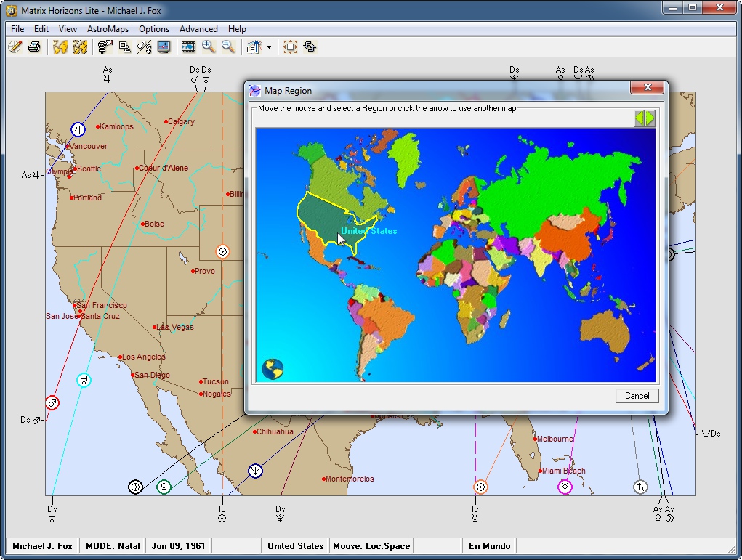
Task: Click the San Francisco city label
Action: (x=102, y=305)
